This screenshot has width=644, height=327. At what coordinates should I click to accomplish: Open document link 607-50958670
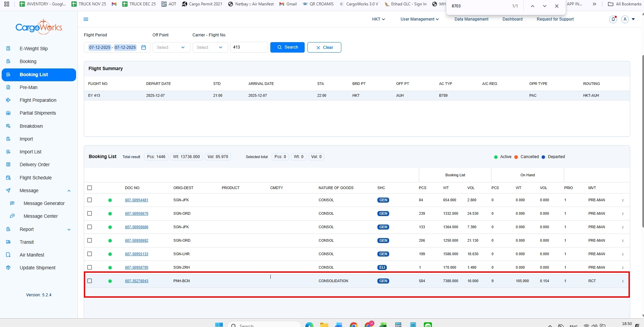pyautogui.click(x=136, y=213)
